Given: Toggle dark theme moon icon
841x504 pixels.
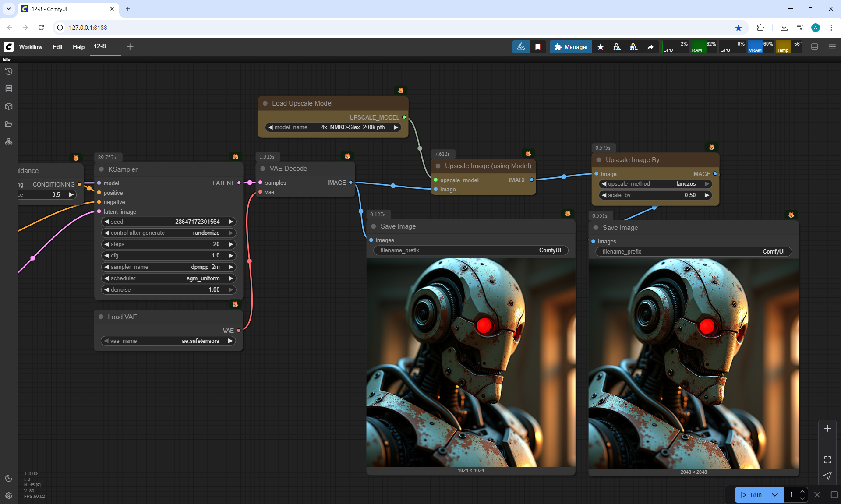Looking at the screenshot, I should (9, 478).
